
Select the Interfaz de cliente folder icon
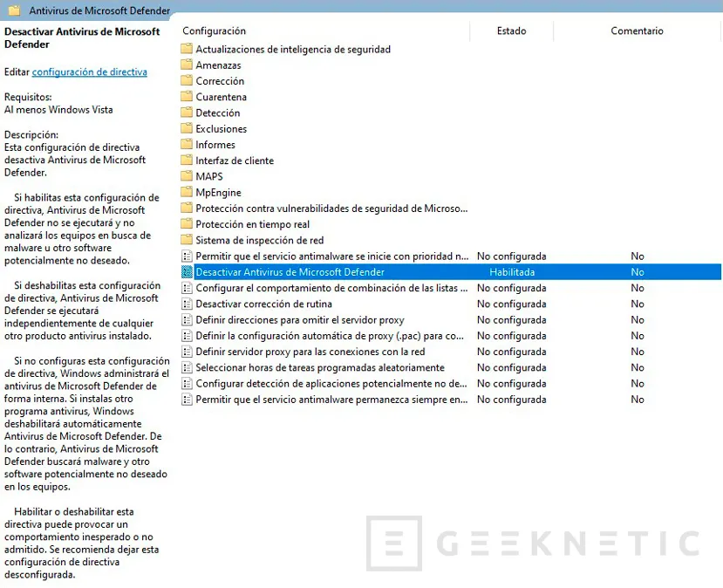[x=187, y=161]
